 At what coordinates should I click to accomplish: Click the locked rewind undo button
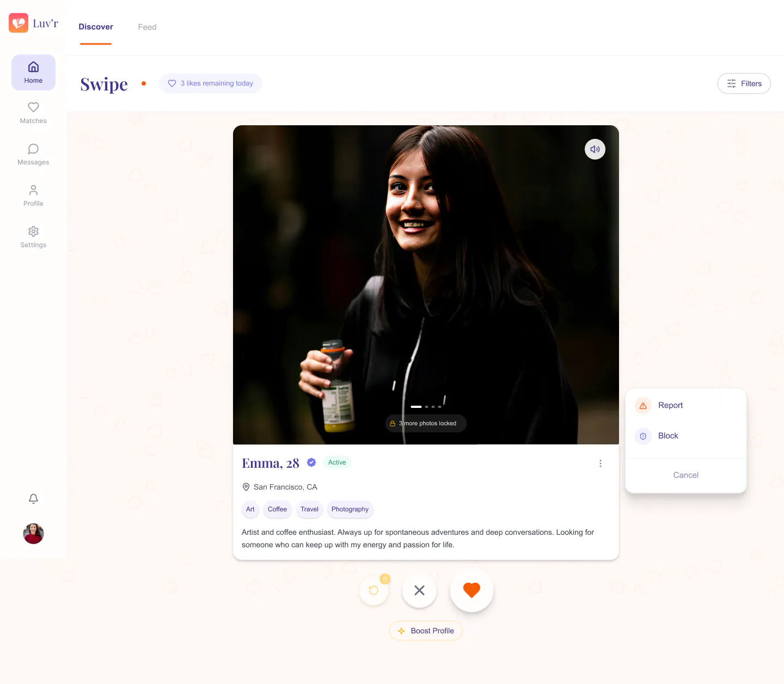(373, 590)
